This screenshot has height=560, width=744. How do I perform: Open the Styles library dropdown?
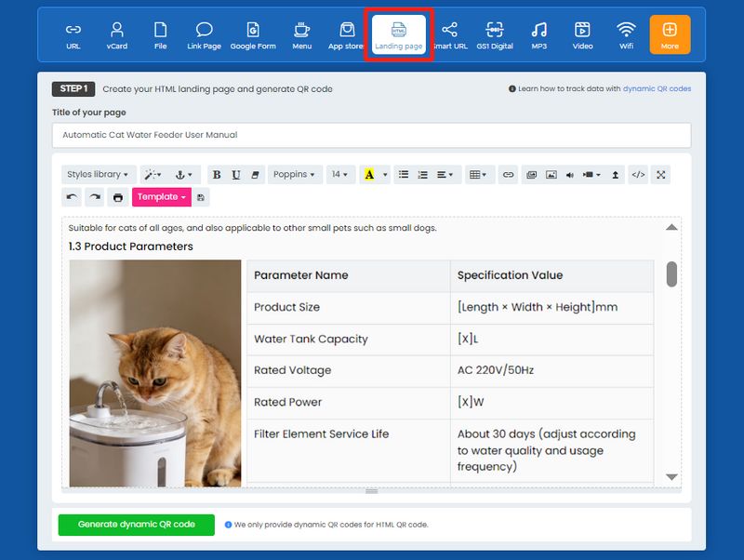pyautogui.click(x=100, y=174)
